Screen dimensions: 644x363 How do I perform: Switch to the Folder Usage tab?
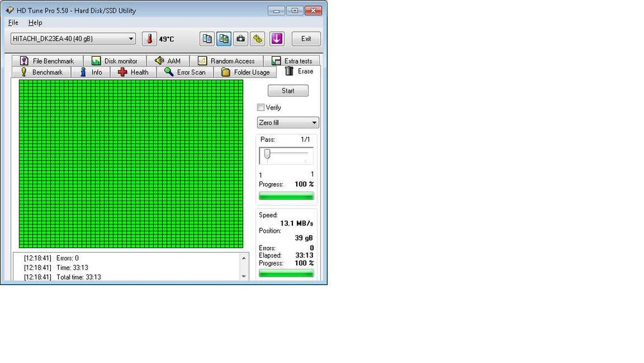(245, 72)
